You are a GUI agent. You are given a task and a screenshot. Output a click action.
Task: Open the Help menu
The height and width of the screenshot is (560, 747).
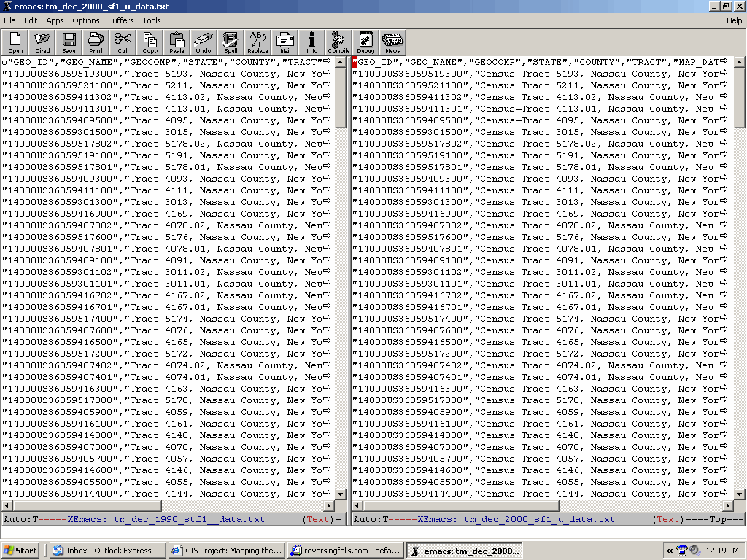click(x=734, y=20)
